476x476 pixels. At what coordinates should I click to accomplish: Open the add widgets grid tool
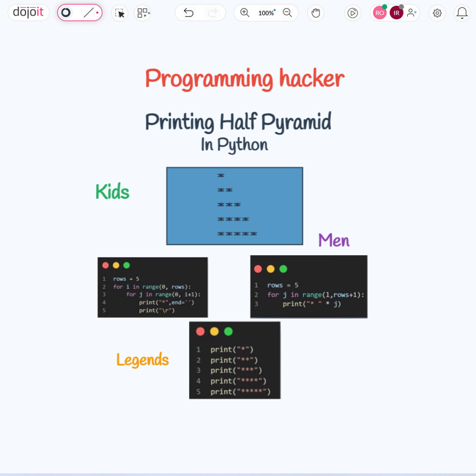point(143,13)
